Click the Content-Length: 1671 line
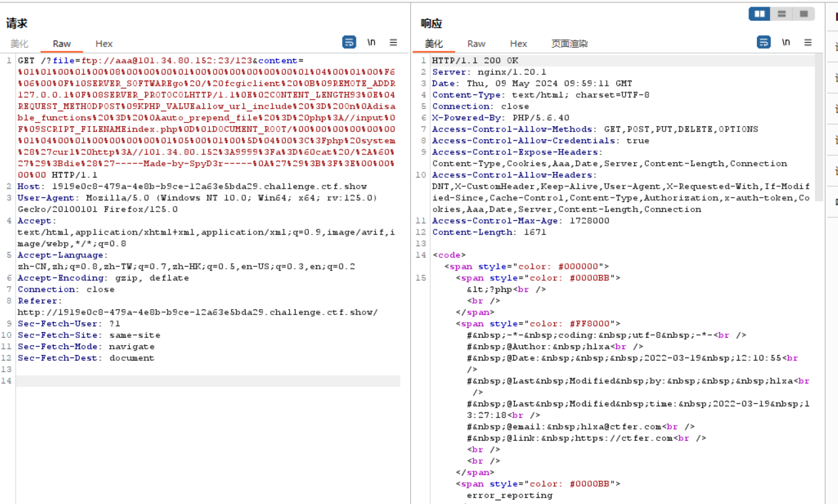Screen dimensions: 838x504 (x=489, y=232)
